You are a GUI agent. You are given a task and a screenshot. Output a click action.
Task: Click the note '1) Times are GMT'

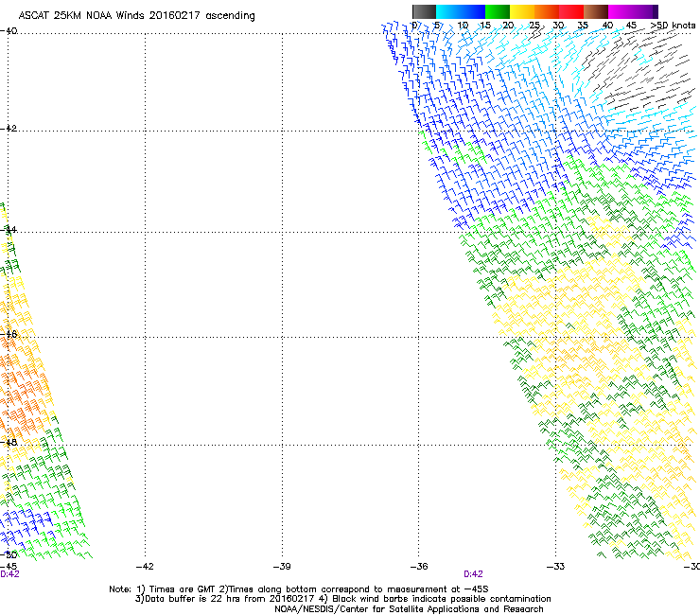(176, 589)
